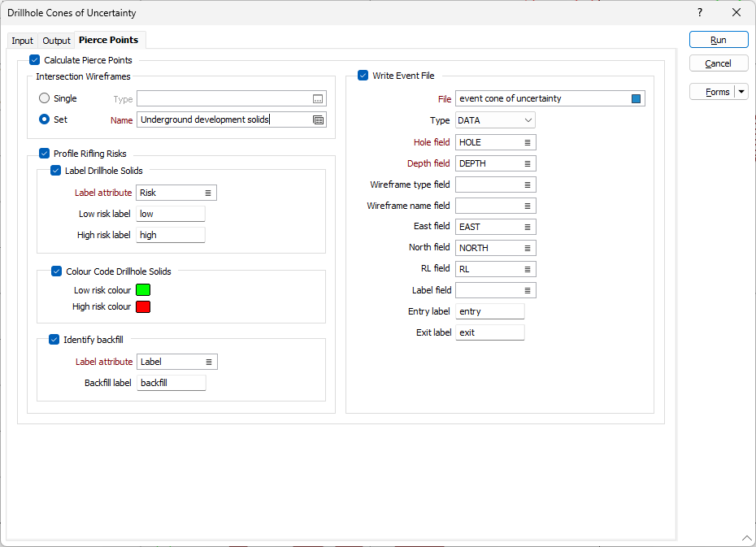The image size is (756, 547).
Task: Toggle the Write Event File checkbox
Action: coord(363,76)
